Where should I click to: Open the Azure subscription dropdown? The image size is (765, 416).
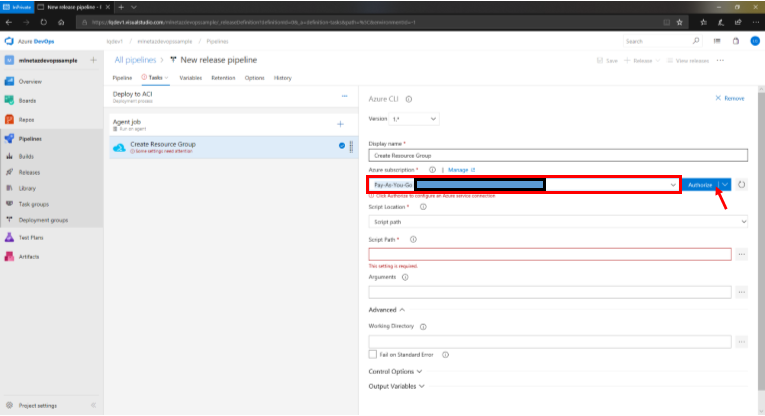(x=673, y=185)
